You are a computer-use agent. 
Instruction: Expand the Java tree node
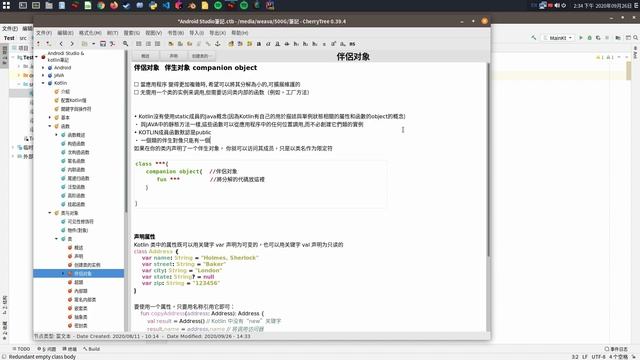tap(43, 75)
